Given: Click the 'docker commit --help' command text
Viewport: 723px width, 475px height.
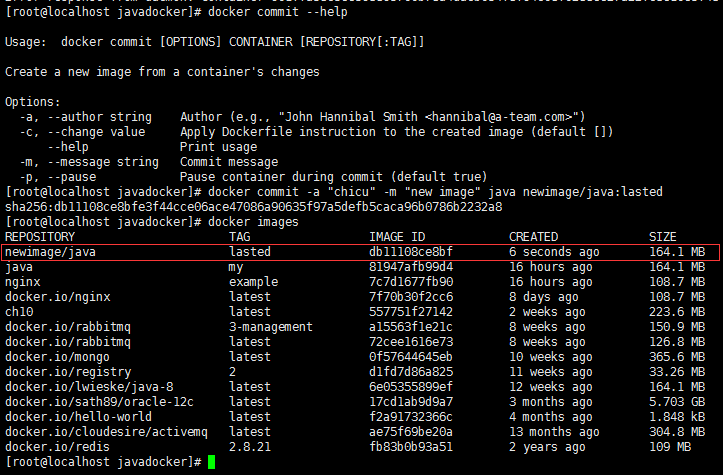Looking at the screenshot, I should (x=278, y=12).
